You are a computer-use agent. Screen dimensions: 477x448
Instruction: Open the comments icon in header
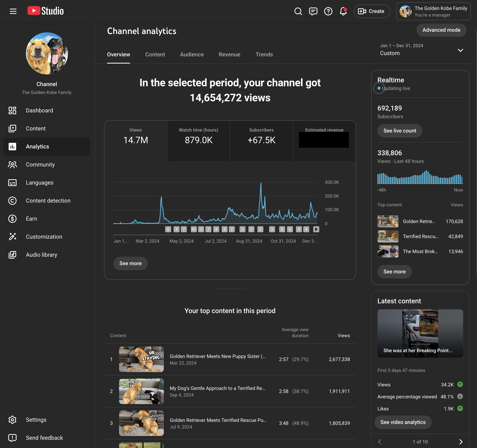click(x=313, y=11)
